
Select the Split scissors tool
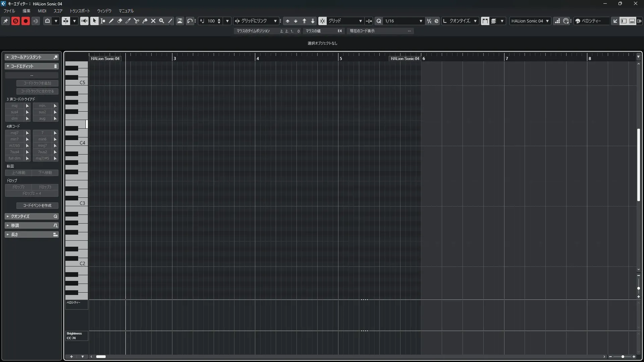click(137, 21)
